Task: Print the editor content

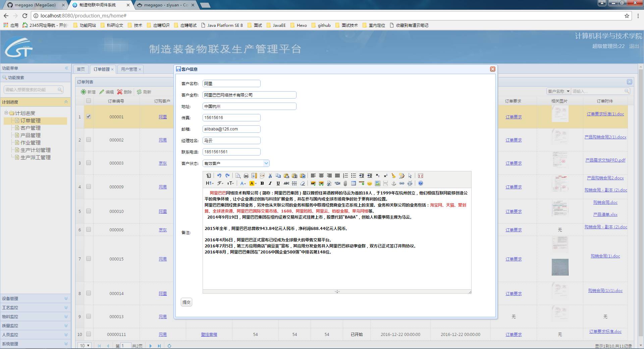Action: click(246, 176)
